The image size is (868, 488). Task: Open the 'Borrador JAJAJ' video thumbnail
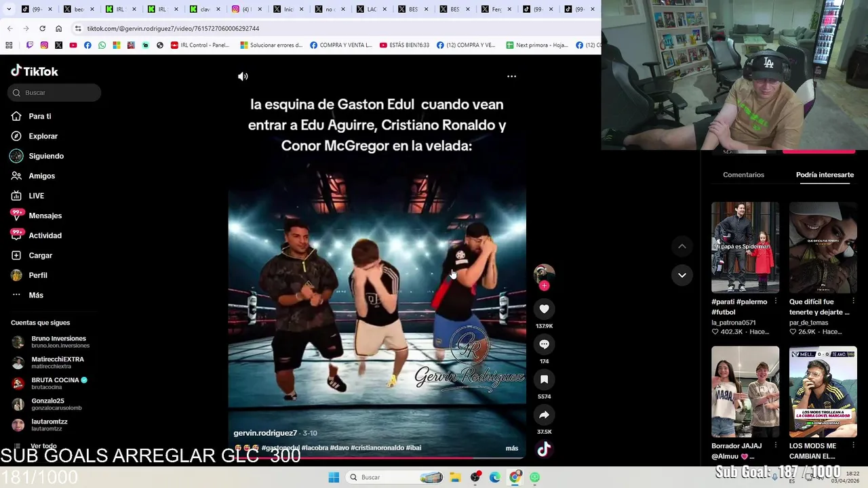click(x=745, y=392)
